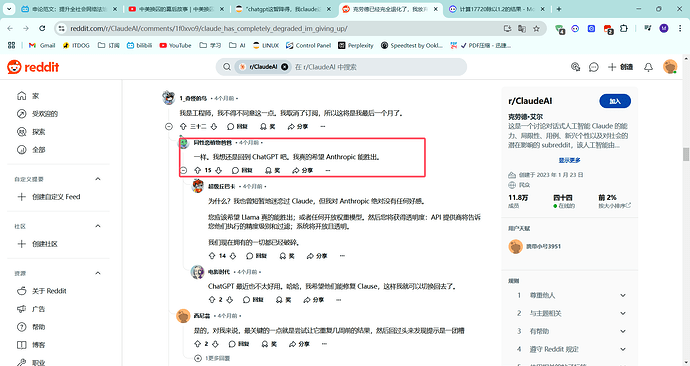Open the Reddit home logo
This screenshot has height=366, width=690.
pyautogui.click(x=33, y=67)
